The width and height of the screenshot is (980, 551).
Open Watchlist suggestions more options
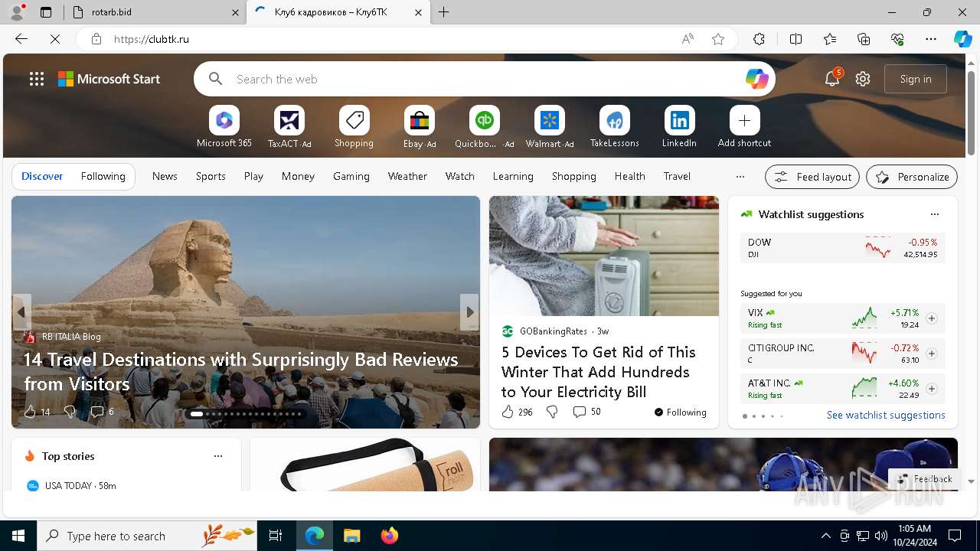(934, 214)
